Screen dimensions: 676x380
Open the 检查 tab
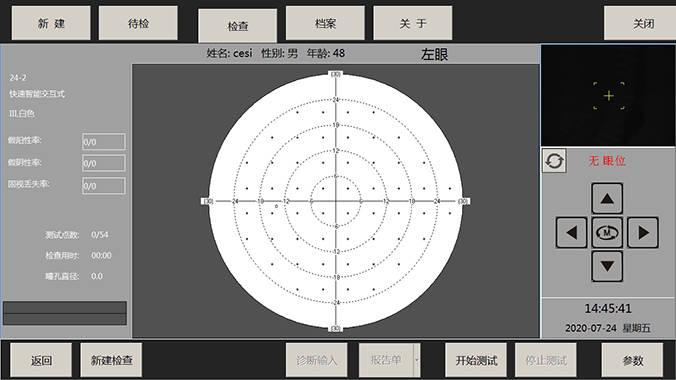point(238,26)
